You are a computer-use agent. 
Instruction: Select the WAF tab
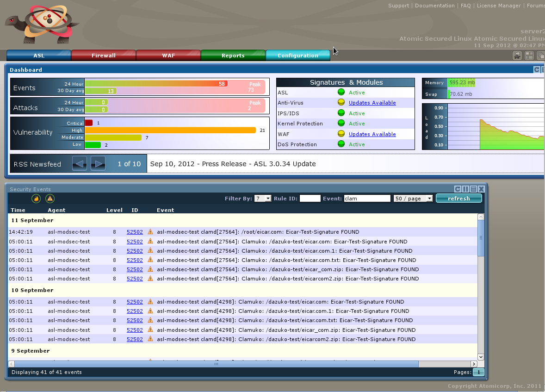pos(168,55)
